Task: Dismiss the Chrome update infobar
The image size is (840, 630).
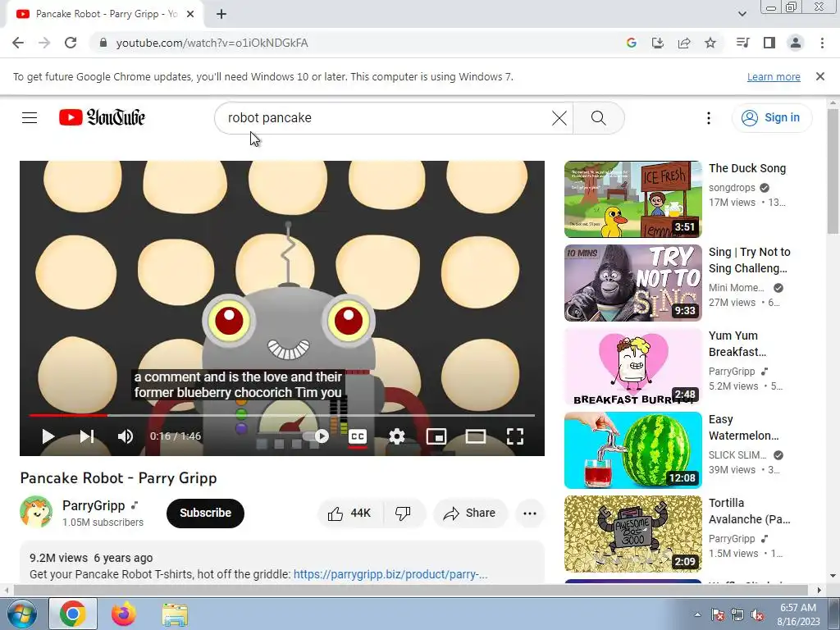Action: click(820, 76)
